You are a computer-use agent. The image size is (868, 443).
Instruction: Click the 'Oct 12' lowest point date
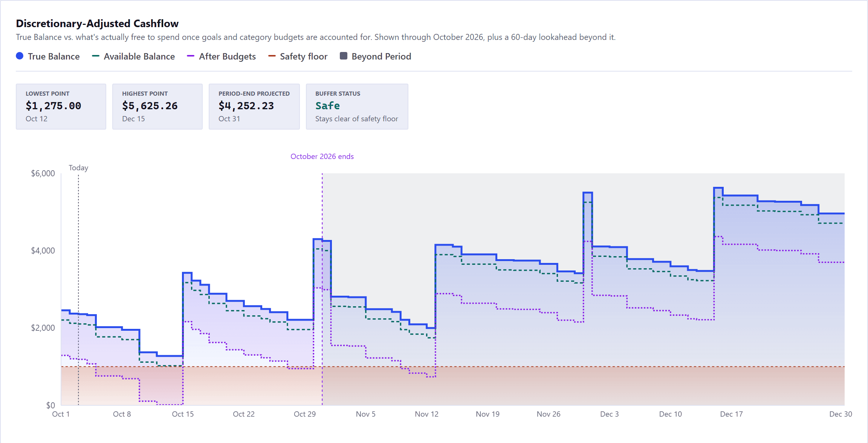37,119
